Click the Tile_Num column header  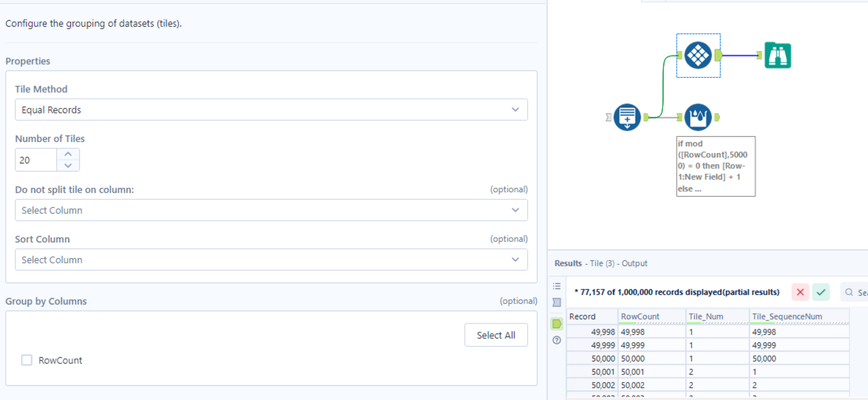[706, 316]
